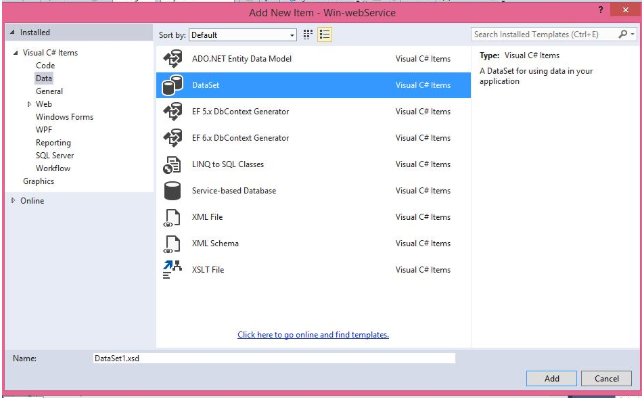Select XSLT File template text
644x398 pixels.
[x=208, y=270]
